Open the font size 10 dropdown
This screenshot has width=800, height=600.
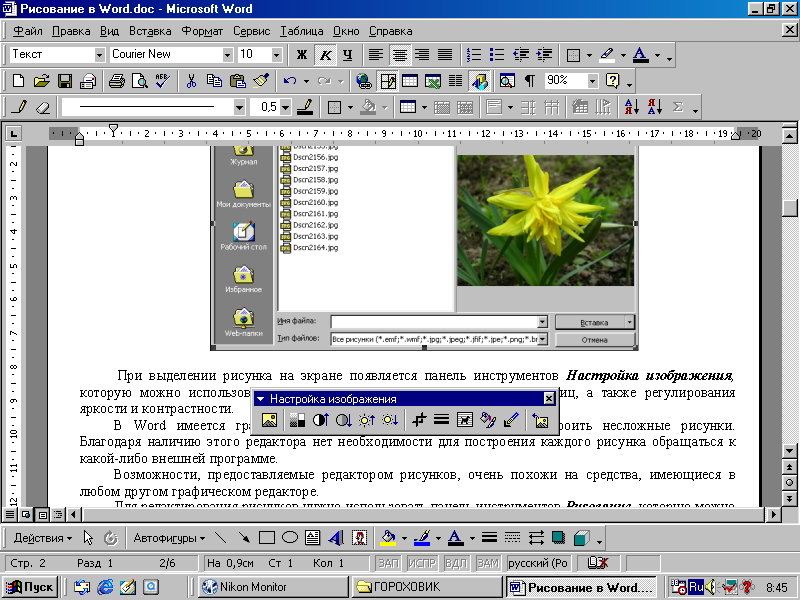(x=277, y=55)
